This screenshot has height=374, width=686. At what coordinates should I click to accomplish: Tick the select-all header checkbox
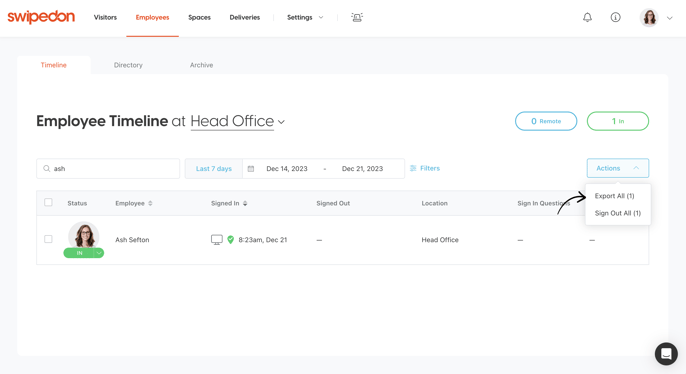pyautogui.click(x=48, y=202)
